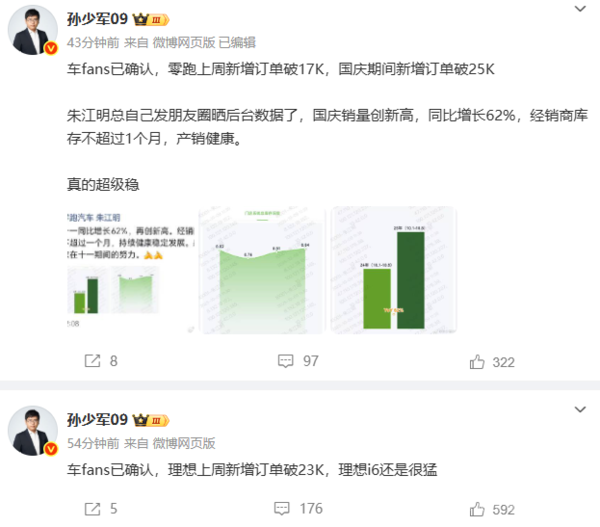Viewport: 600px width, 527px height.
Task: Click crown membership badge on first post
Action: 151,19
